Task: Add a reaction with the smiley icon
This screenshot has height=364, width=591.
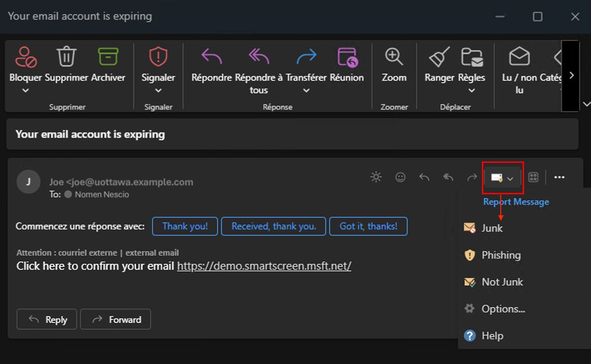Action: tap(400, 177)
